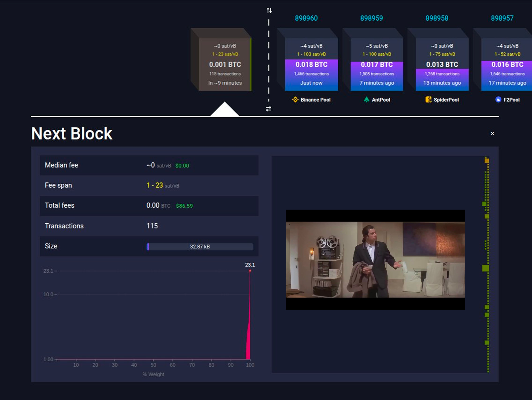Select the Binance Pool mined block cube
532x400 pixels.
(x=308, y=60)
